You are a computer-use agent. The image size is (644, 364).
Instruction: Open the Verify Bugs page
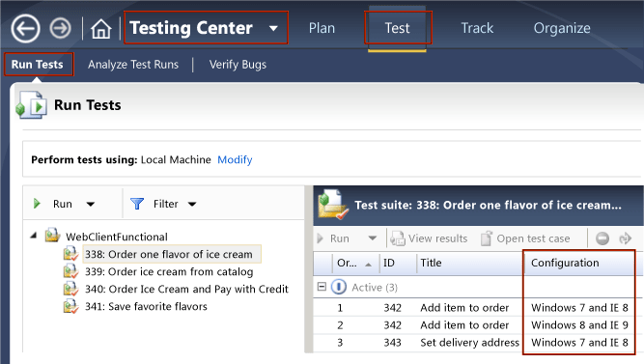click(x=238, y=65)
